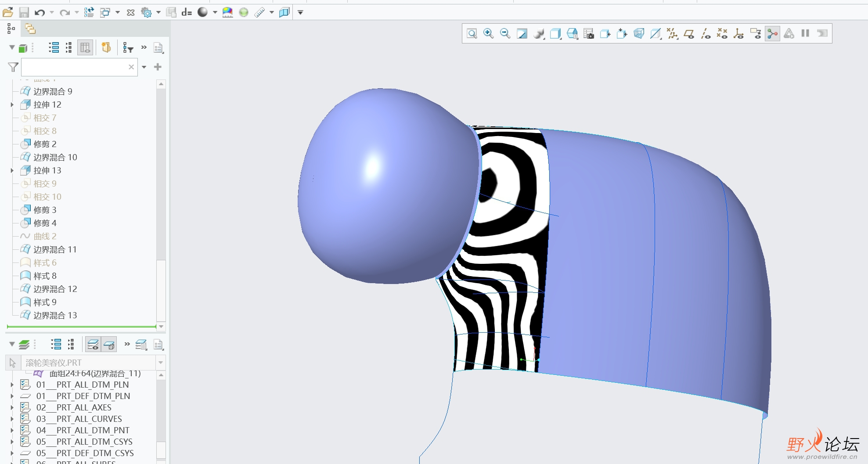Open the 滚轮美容仪.PRT model dropdown
Screen dimensions: 868x464
tap(161, 363)
